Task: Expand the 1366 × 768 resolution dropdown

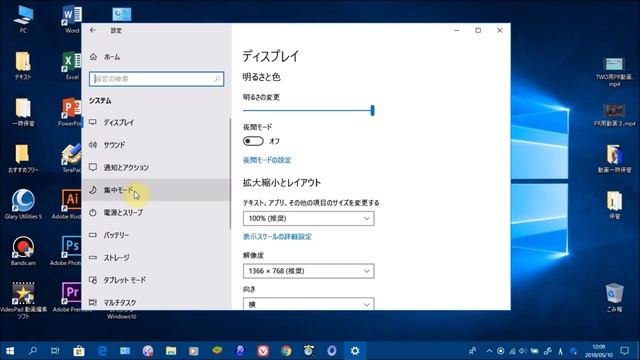Action: click(x=309, y=271)
